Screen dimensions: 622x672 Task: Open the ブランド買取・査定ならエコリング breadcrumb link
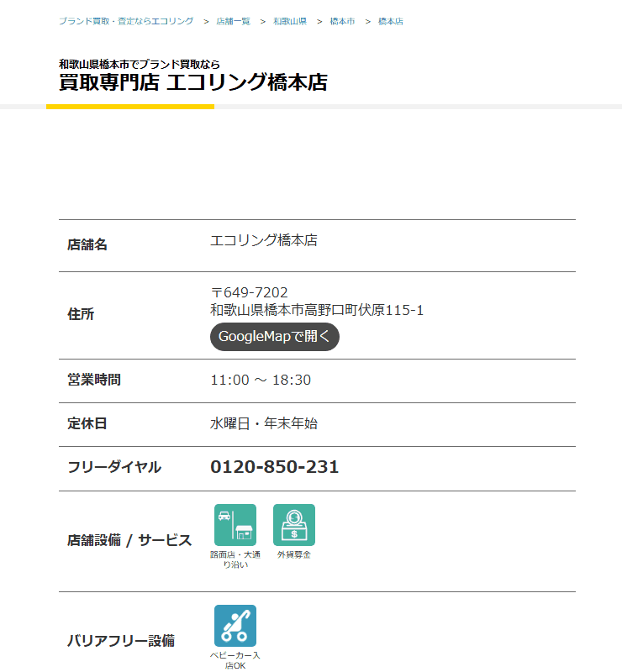coord(126,22)
